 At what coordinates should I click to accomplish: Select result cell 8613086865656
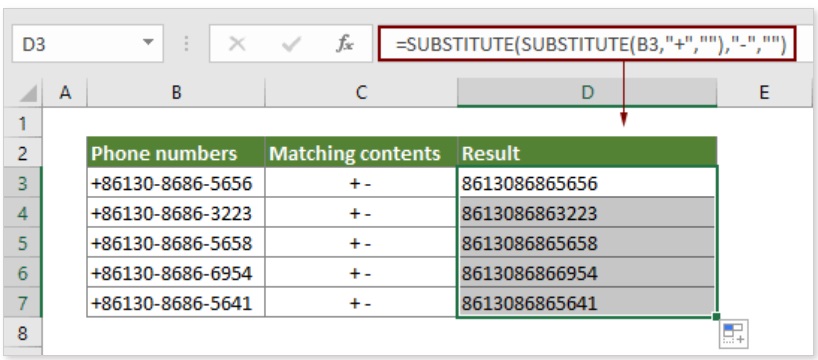(587, 183)
